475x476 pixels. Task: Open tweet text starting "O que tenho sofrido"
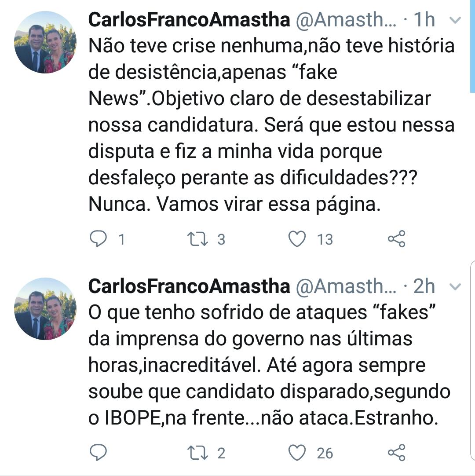263,365
